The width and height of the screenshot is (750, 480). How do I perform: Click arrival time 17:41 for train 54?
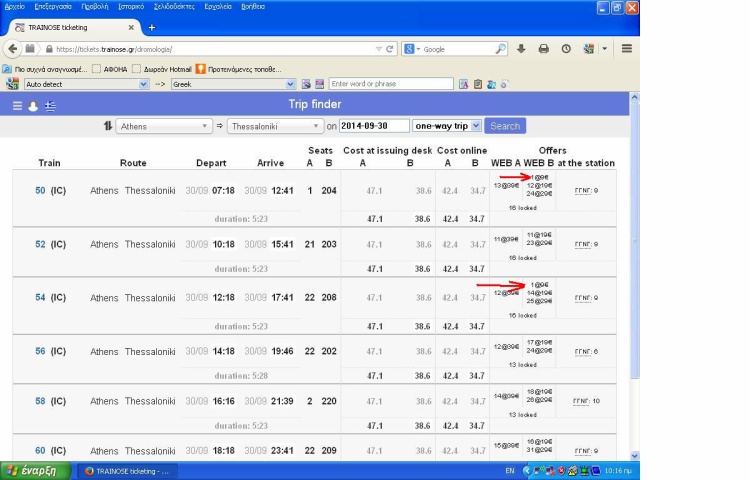click(282, 297)
